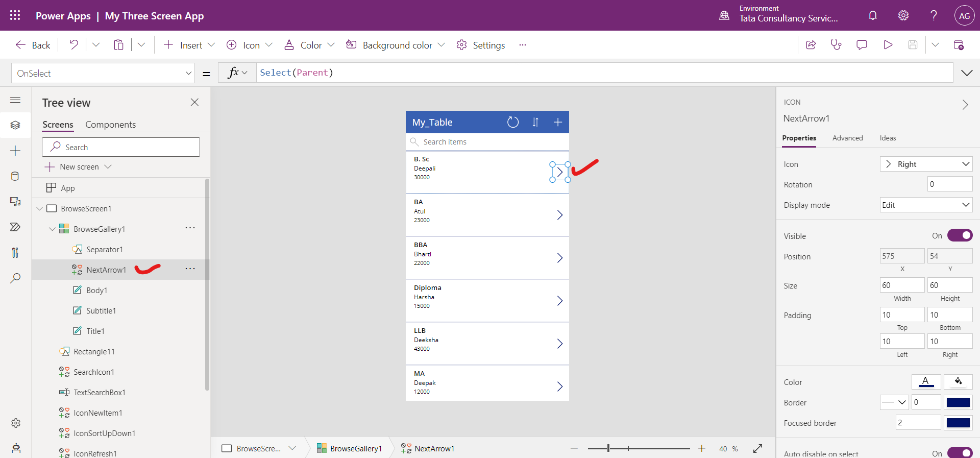Open the Data panel in the left sidebar

(15, 176)
